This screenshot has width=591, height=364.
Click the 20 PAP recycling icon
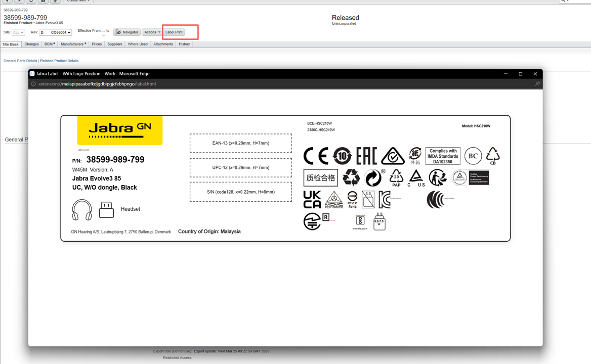click(396, 177)
